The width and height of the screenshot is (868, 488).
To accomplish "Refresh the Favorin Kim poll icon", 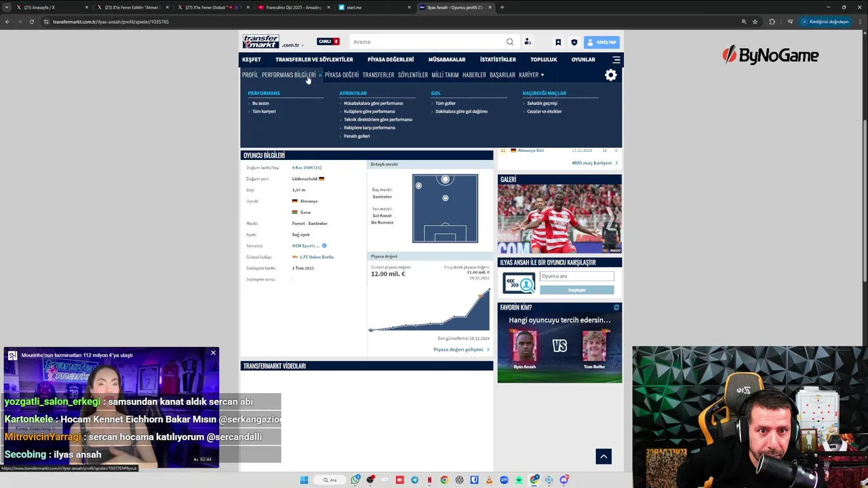I will 616,308.
